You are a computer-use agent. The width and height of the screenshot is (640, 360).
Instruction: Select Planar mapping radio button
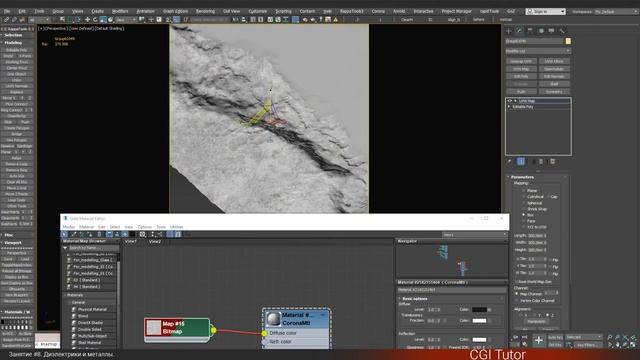pyautogui.click(x=524, y=191)
